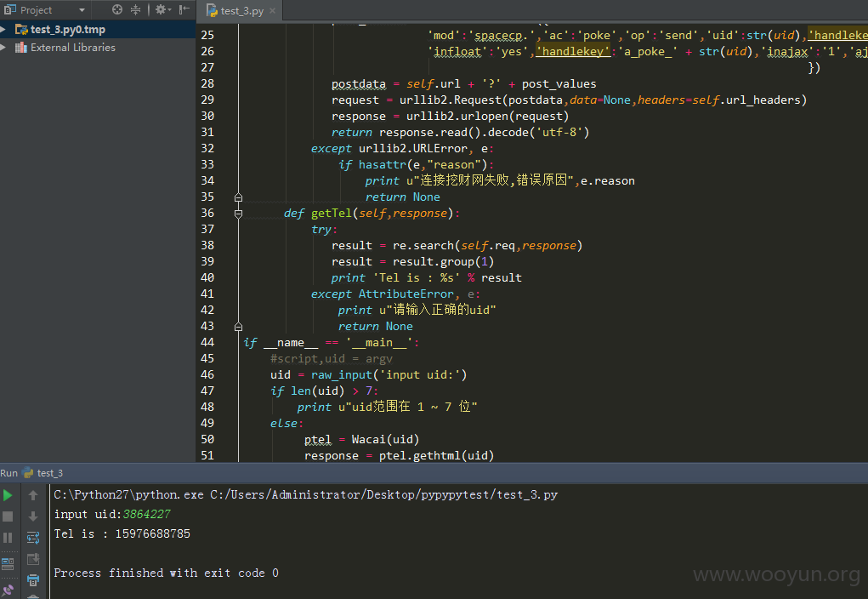The height and width of the screenshot is (599, 868).
Task: Click 'urllib2.urlopen(request)' on line 30
Action: click(487, 117)
